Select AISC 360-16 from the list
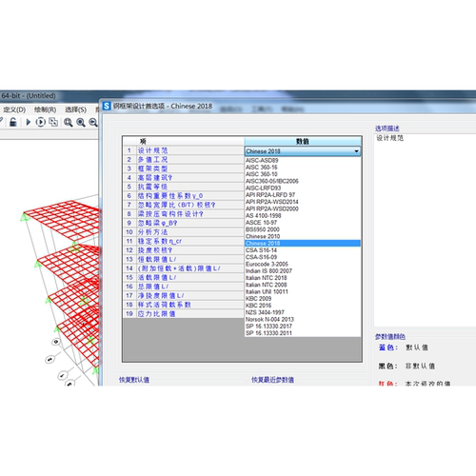 [303, 168]
